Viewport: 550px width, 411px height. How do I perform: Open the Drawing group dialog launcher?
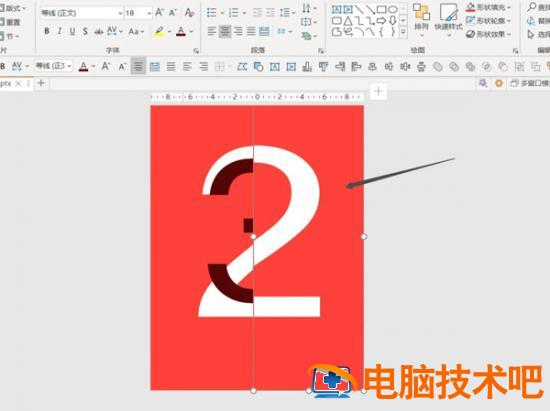pos(515,51)
